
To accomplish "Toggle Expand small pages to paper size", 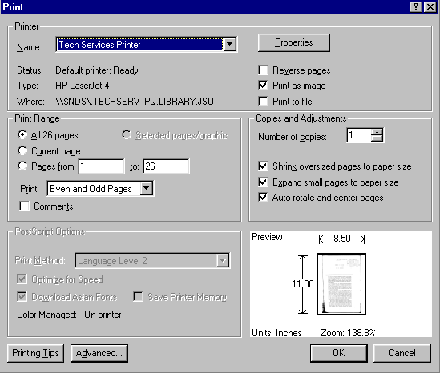I will (x=263, y=182).
